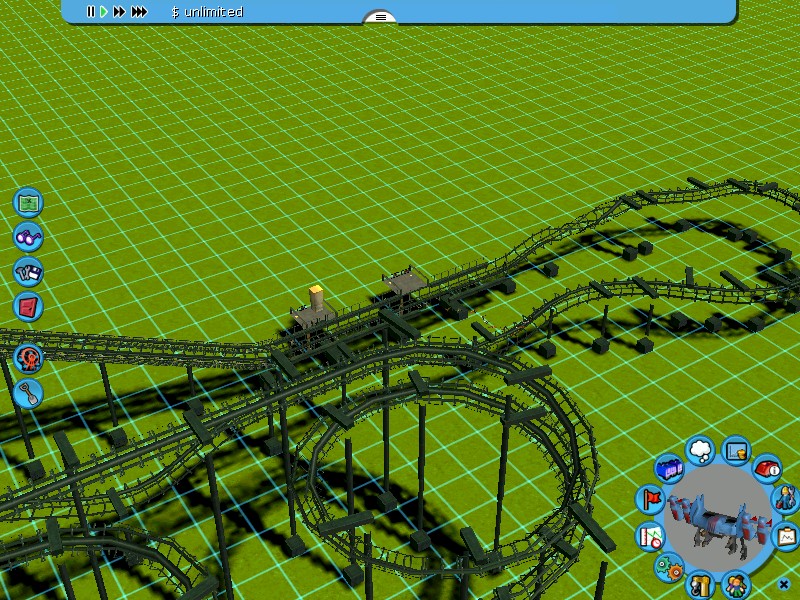Open the blue coaster train car icon
800x600 pixels.
coord(668,468)
